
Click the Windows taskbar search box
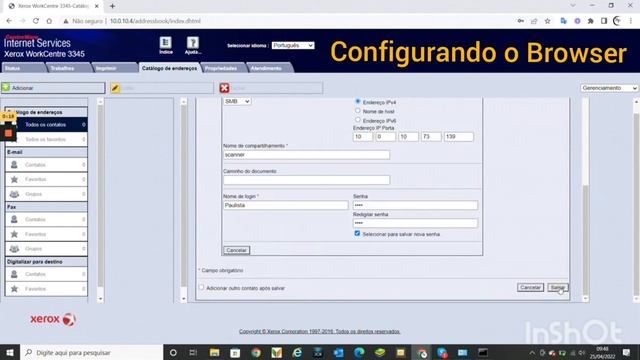(x=91, y=352)
